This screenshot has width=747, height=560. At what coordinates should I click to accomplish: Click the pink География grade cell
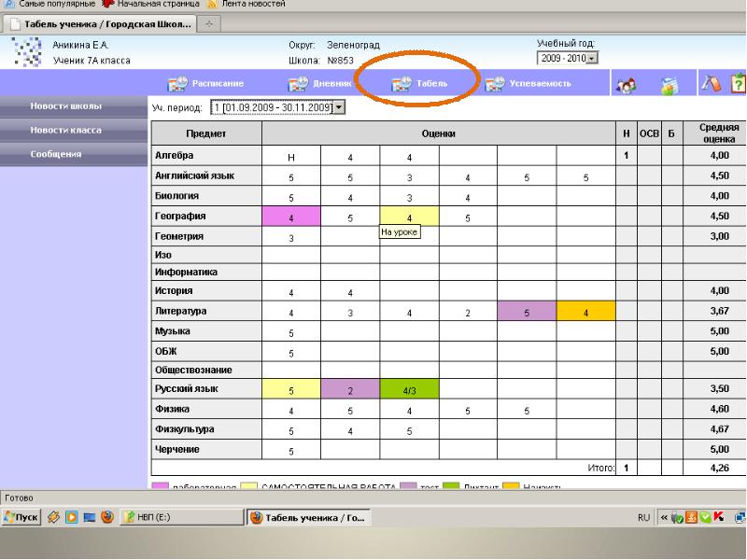click(x=291, y=217)
